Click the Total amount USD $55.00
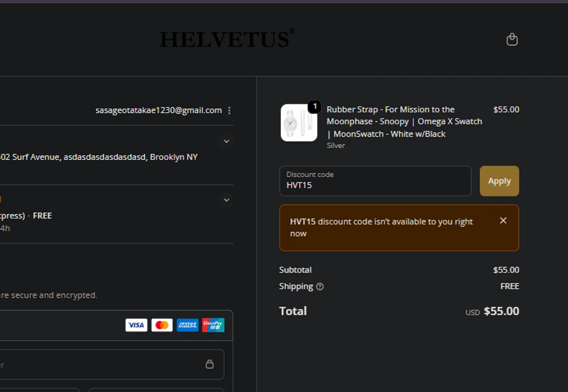This screenshot has height=392, width=568. tap(492, 311)
